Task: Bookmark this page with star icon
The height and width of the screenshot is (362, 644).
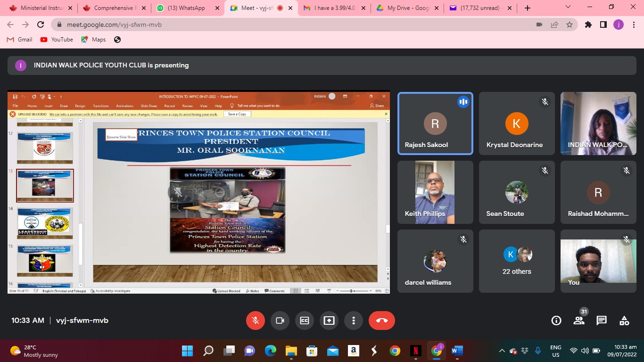Action: point(570,25)
